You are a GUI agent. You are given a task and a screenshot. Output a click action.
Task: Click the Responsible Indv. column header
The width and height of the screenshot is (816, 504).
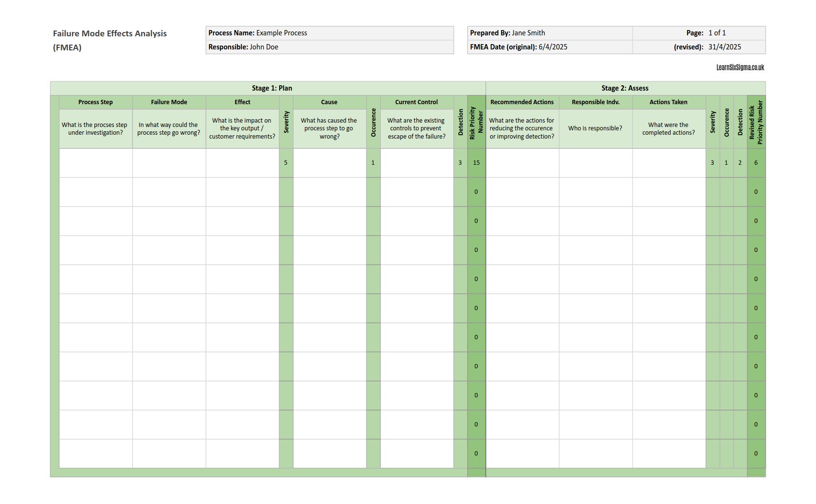point(596,102)
